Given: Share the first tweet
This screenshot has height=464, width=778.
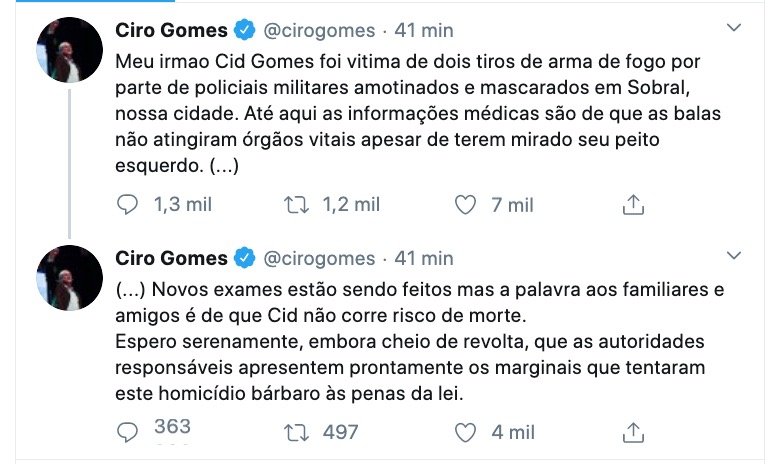Looking at the screenshot, I should pos(632,205).
